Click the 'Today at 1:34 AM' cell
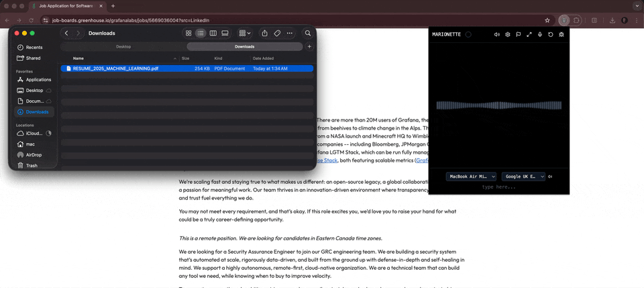Image resolution: width=644 pixels, height=288 pixels. click(270, 68)
